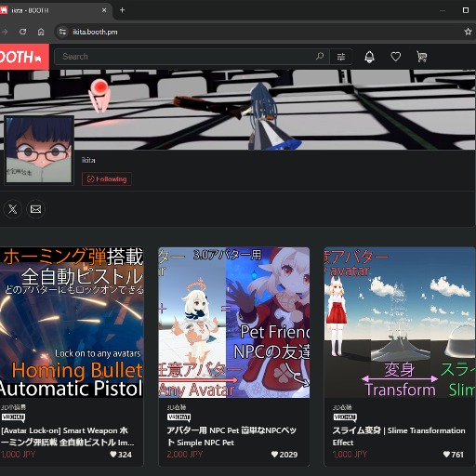Click the 2,000 JPY price

tap(185, 455)
